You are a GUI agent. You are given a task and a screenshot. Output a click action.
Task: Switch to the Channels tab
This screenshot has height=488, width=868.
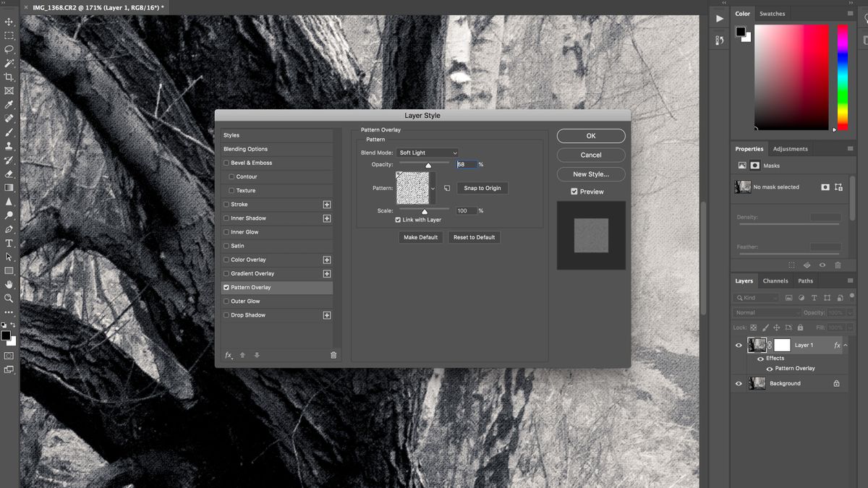click(775, 281)
